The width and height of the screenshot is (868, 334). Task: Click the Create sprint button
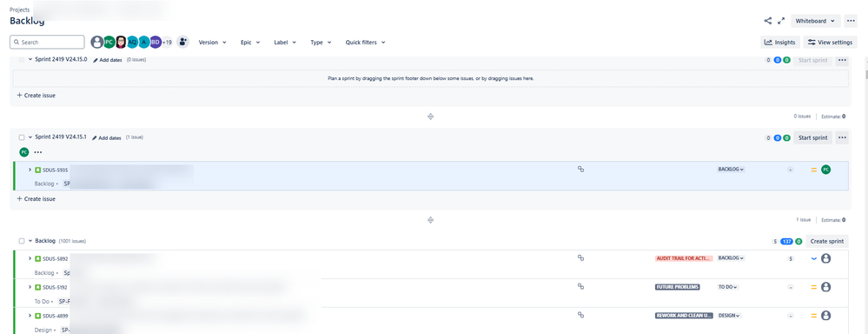pyautogui.click(x=827, y=241)
